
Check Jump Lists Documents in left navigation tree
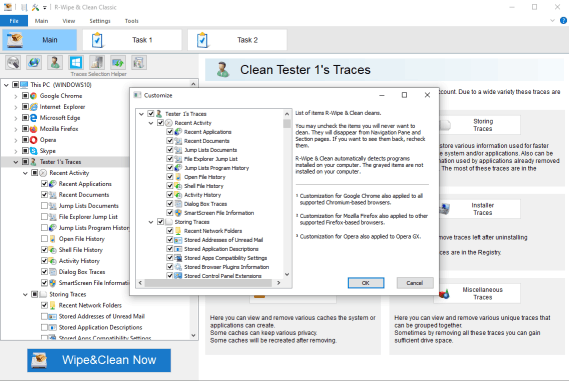[x=44, y=206]
